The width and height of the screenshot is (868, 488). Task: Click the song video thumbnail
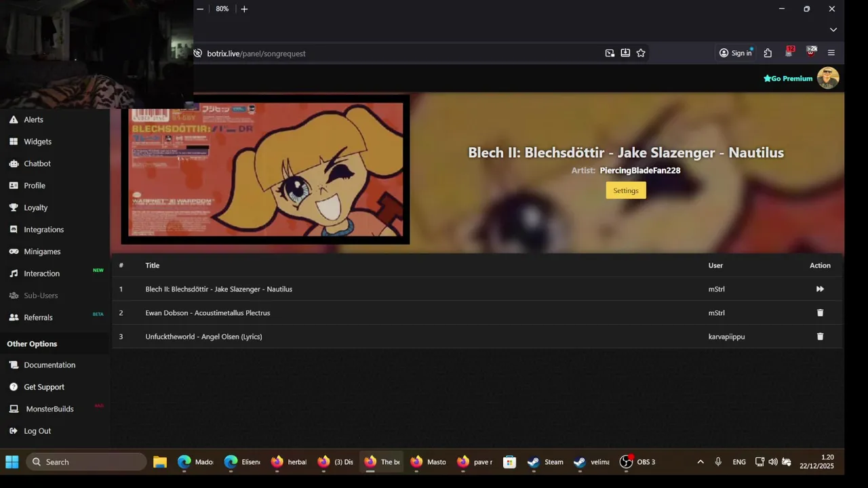pos(265,169)
